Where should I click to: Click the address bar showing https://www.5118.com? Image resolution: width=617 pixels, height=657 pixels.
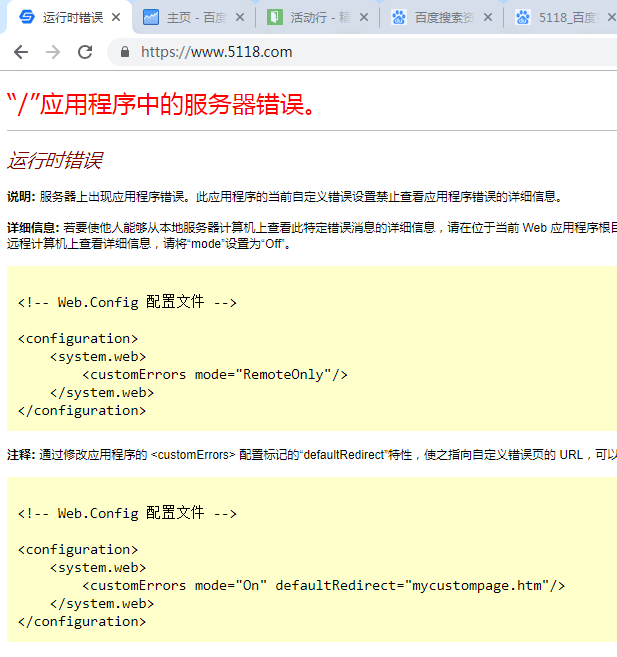(300, 52)
